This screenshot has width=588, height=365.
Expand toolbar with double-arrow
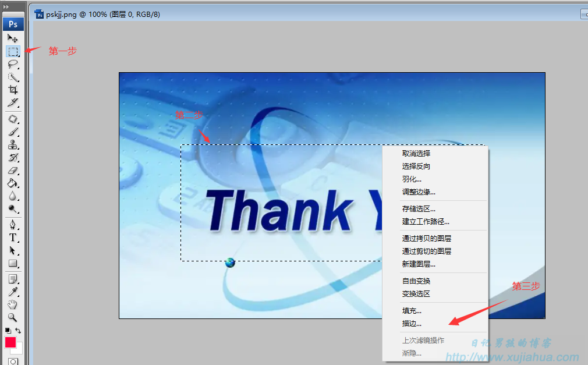(6, 7)
